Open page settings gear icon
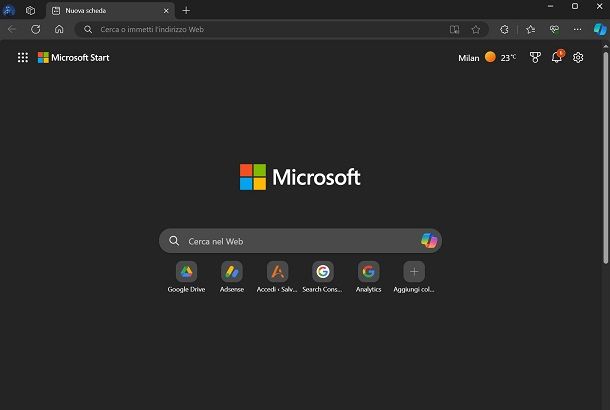The height and width of the screenshot is (410, 610). [x=578, y=58]
